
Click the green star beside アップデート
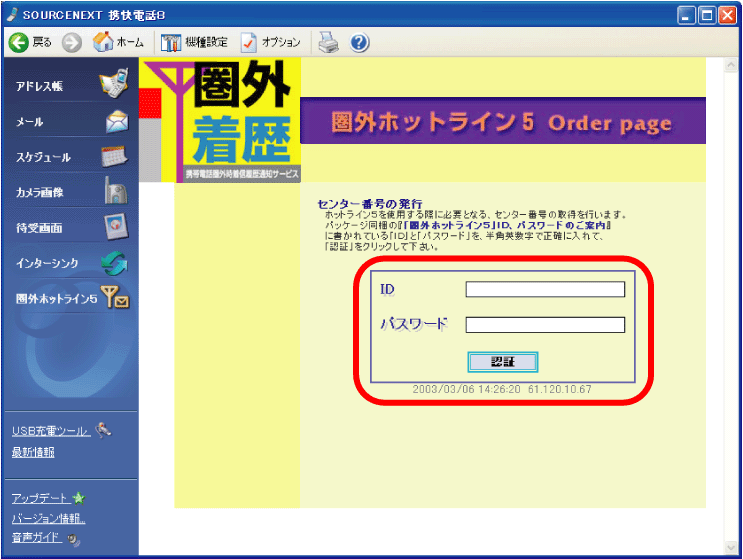tap(79, 498)
